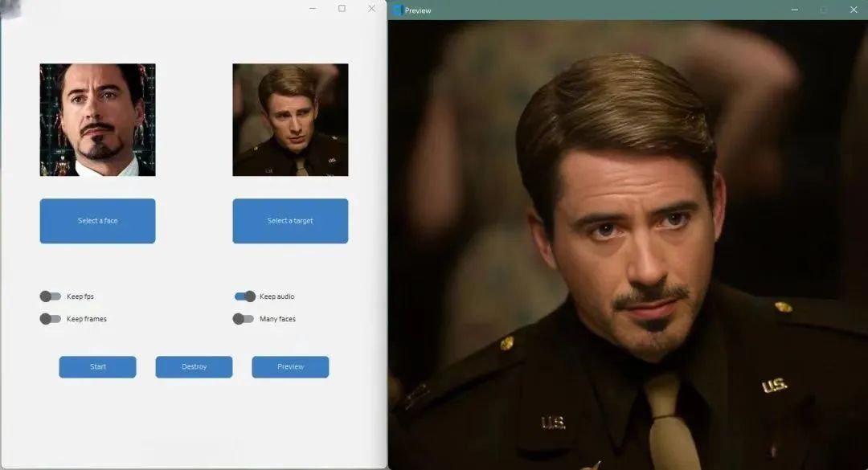This screenshot has width=868, height=470.
Task: Enable the Keep frames switch
Action: (x=51, y=319)
